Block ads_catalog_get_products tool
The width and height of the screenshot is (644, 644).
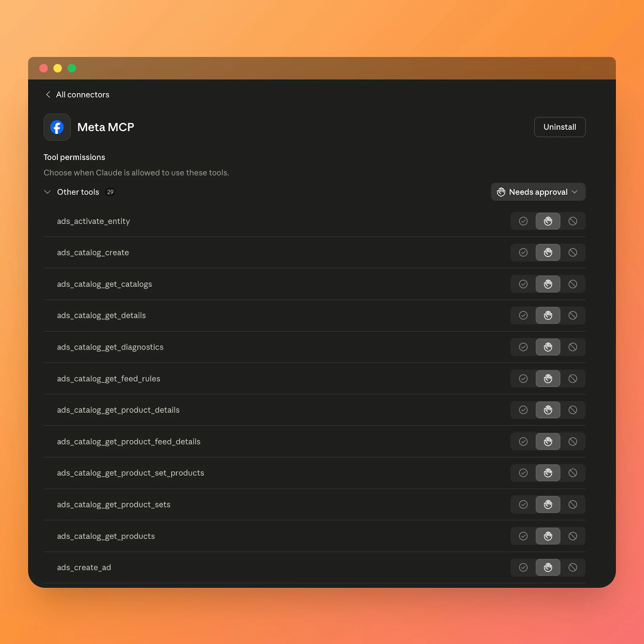(x=573, y=536)
